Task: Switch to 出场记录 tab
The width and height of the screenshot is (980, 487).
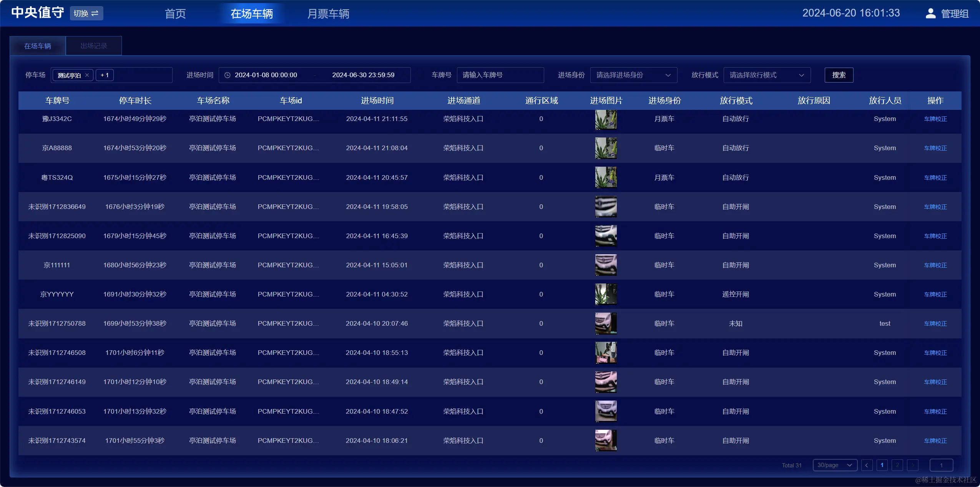Action: 94,46
